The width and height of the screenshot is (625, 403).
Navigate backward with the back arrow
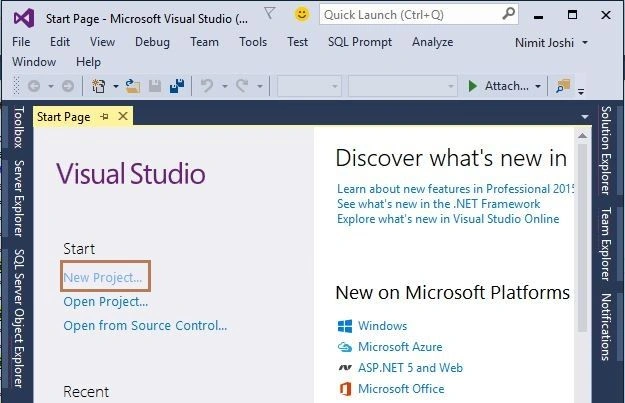tap(34, 86)
